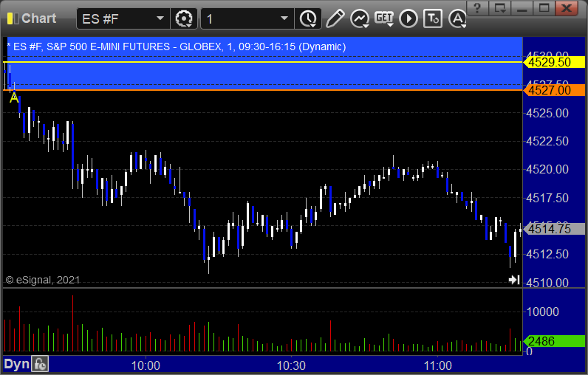Open the GET tools menu

pyautogui.click(x=384, y=18)
